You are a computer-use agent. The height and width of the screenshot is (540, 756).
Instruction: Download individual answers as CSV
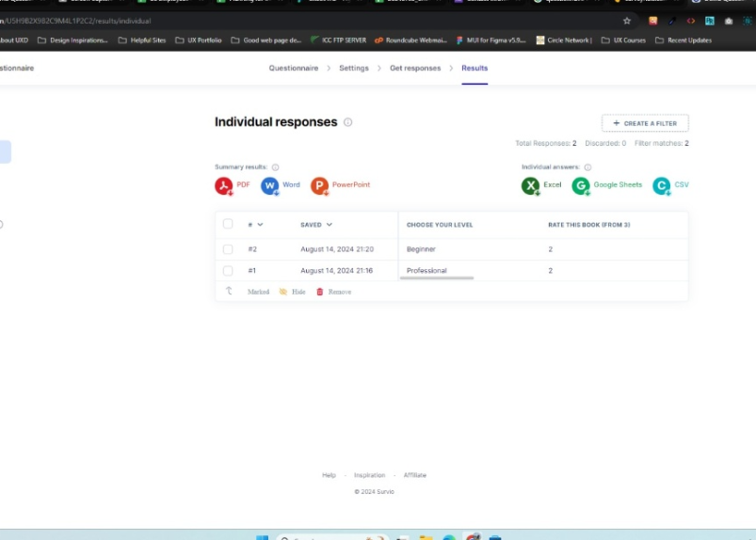point(670,185)
